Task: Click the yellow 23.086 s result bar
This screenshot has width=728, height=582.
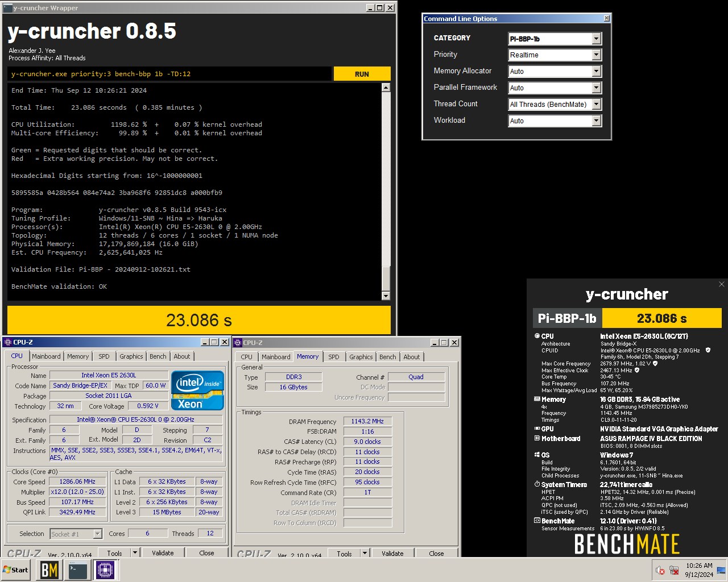Action: (199, 320)
